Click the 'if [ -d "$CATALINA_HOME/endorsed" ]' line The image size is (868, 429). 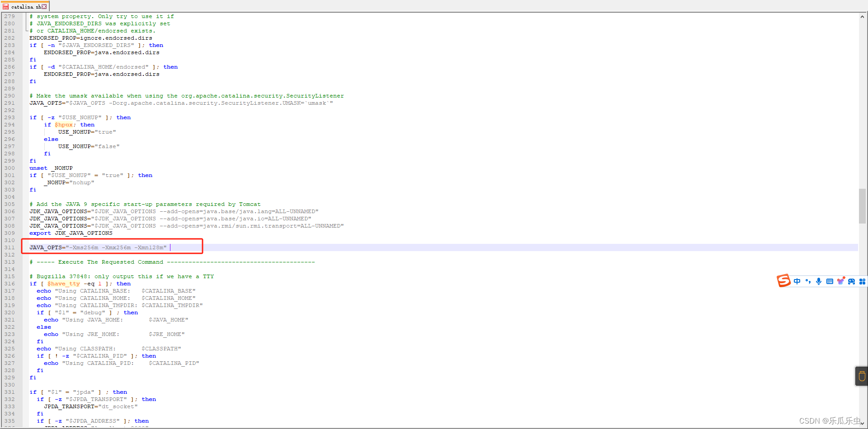[104, 67]
